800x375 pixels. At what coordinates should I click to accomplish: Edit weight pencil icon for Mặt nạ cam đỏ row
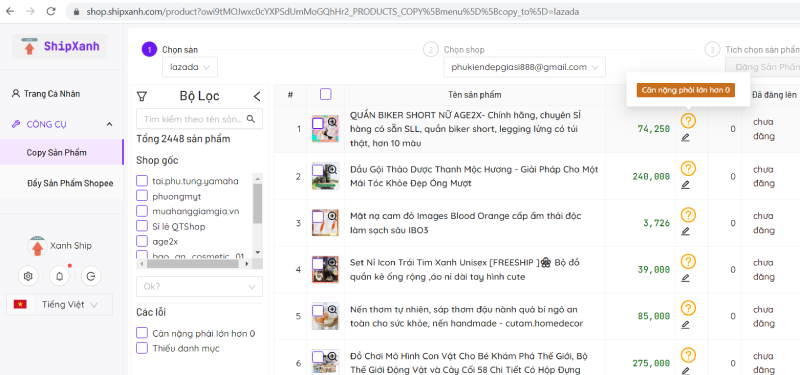[x=685, y=231]
